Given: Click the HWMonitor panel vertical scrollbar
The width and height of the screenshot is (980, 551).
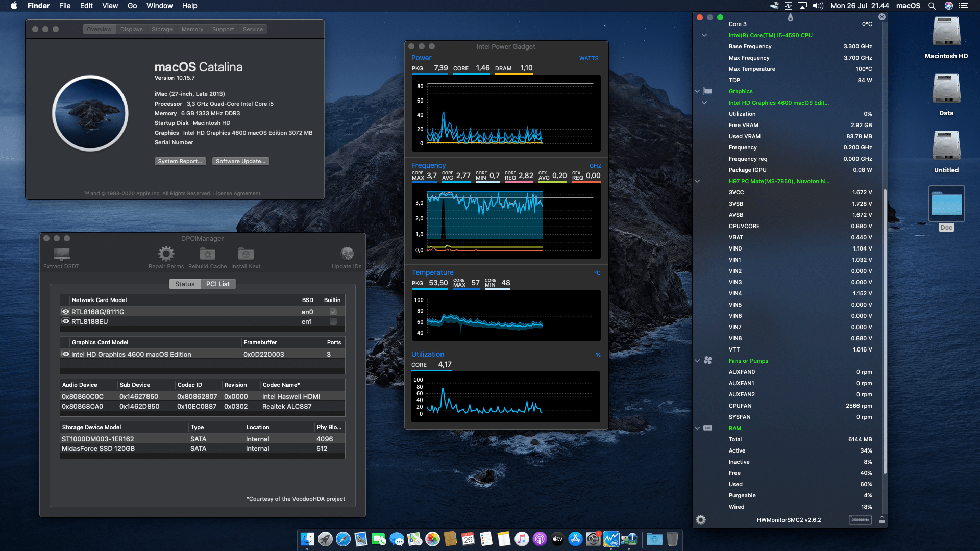Looking at the screenshot, I should tap(885, 332).
